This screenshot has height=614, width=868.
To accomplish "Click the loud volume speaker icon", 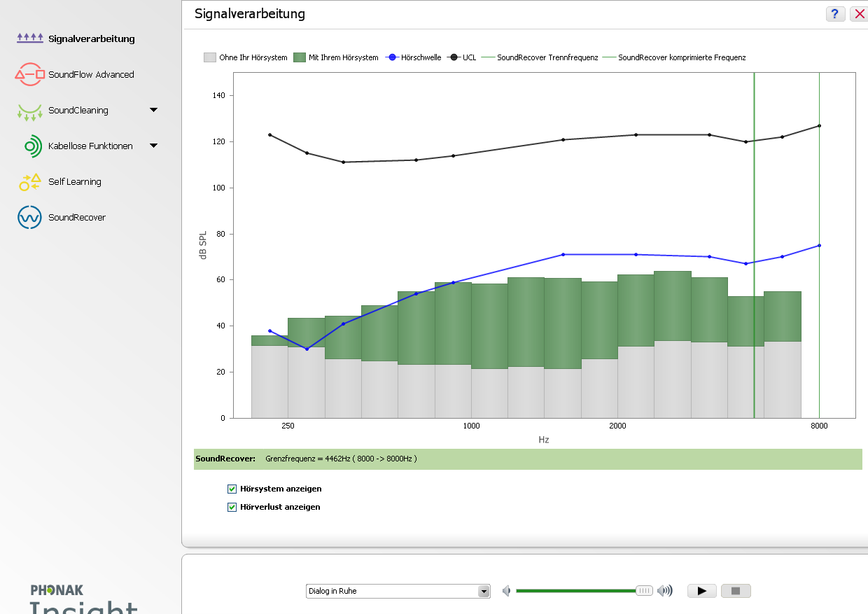I will (x=664, y=591).
